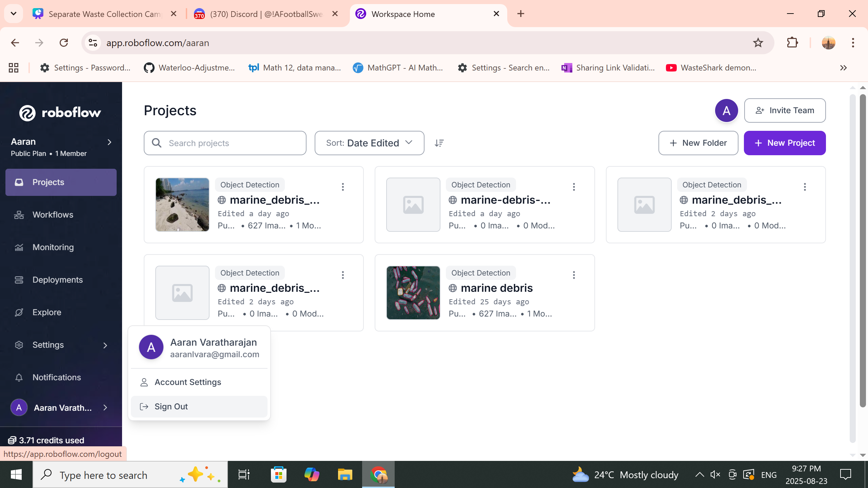The image size is (868, 488).
Task: Select Sign Out in account popup
Action: pos(171,406)
